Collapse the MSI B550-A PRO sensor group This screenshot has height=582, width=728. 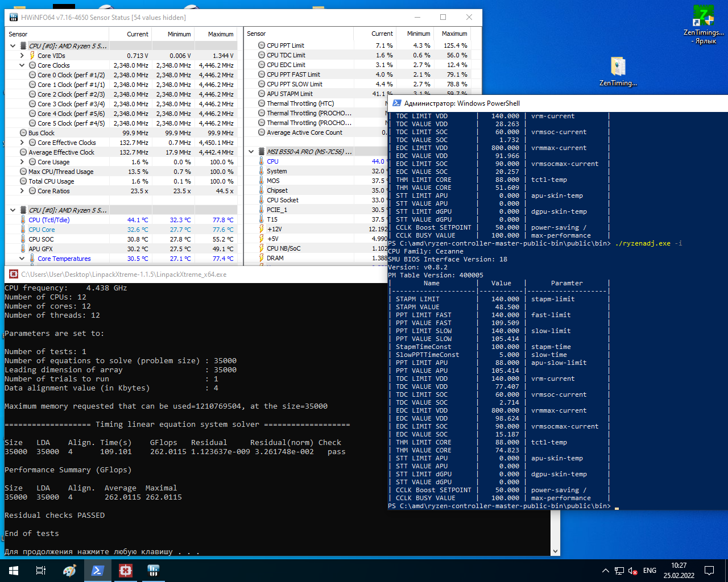(x=251, y=152)
